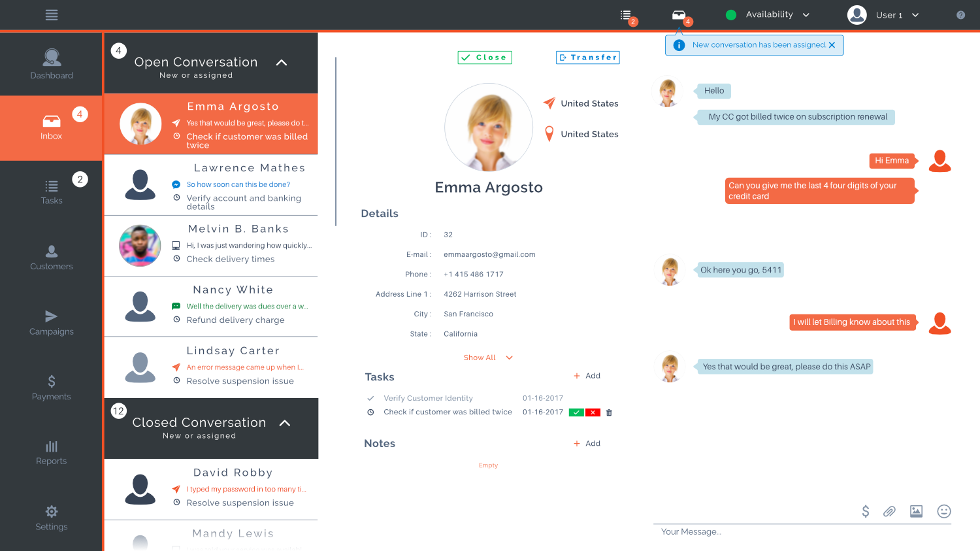Mark 'Check if customer was billed twice' as done
The height and width of the screenshot is (551, 980).
pyautogui.click(x=576, y=412)
